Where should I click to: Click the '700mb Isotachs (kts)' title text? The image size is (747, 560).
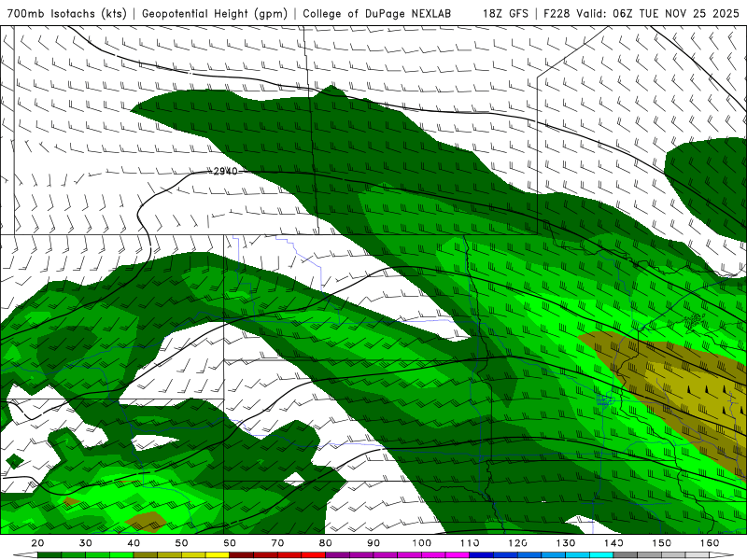[x=66, y=13]
